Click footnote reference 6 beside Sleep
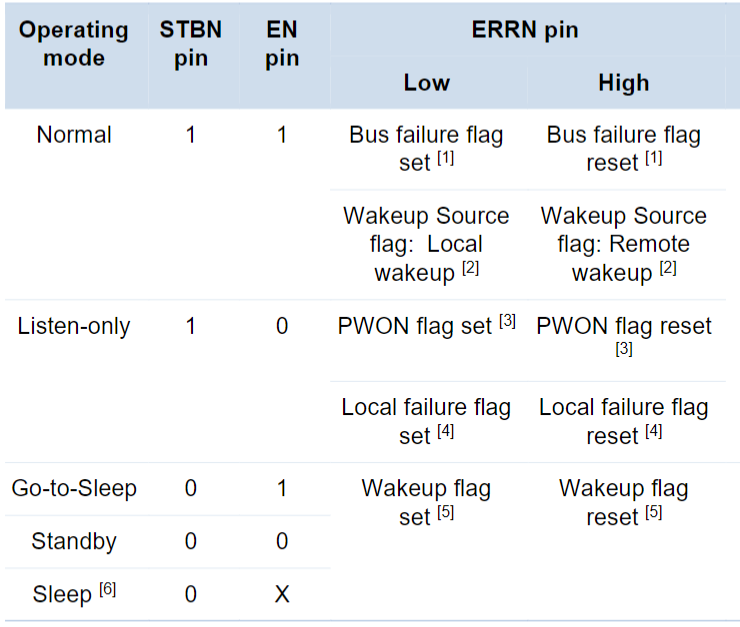 tap(108, 589)
